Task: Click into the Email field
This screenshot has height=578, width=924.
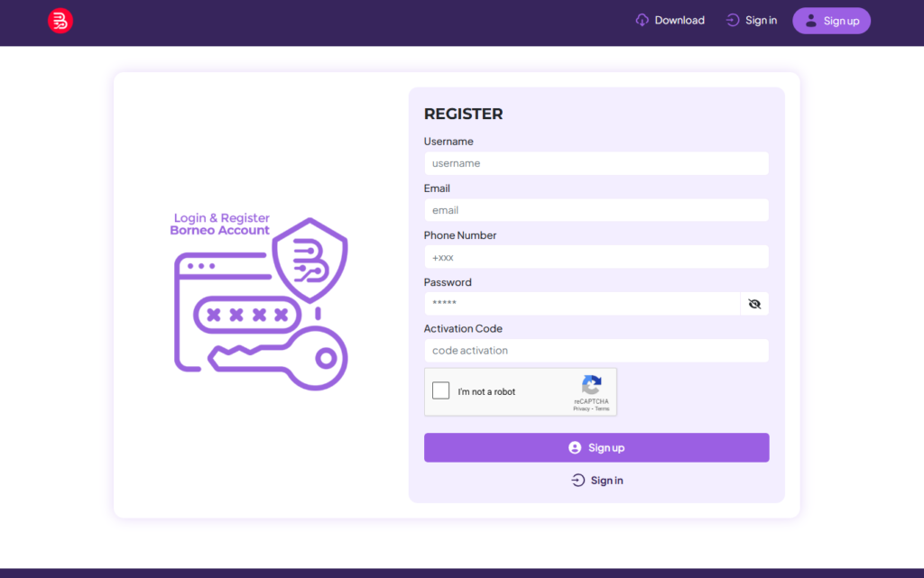Action: [x=596, y=210]
